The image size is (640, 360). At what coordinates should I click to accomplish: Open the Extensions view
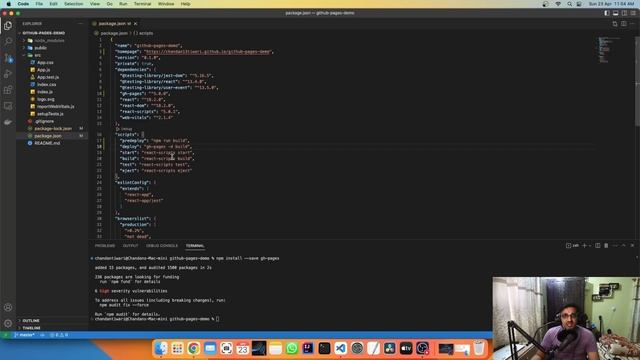[8, 90]
